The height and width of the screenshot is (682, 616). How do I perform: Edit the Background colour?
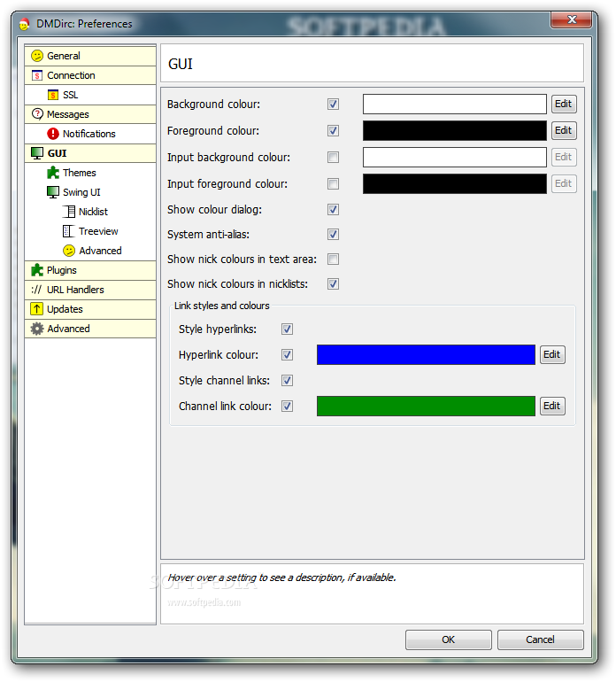[x=564, y=104]
